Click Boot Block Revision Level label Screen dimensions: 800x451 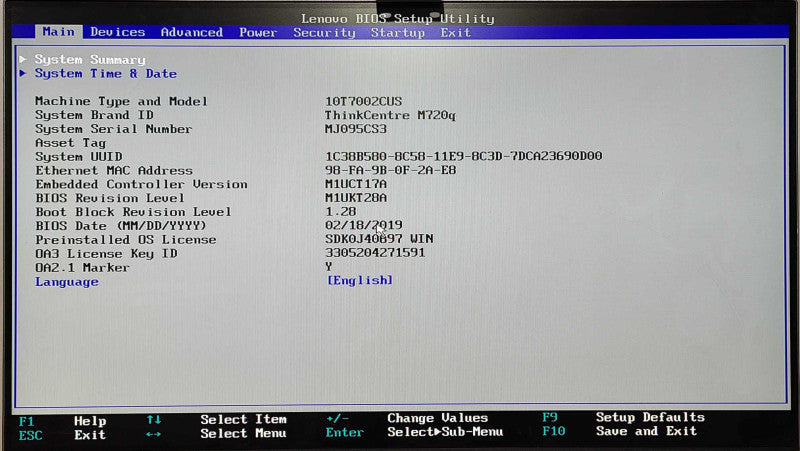133,212
